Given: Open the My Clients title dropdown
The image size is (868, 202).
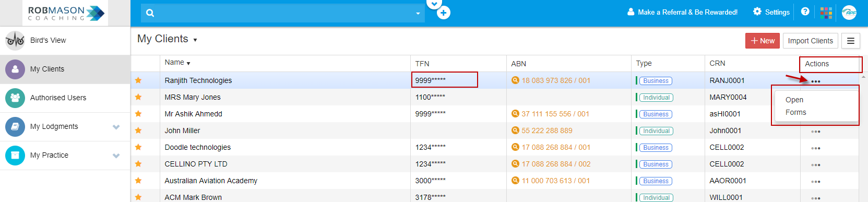Looking at the screenshot, I should [195, 40].
